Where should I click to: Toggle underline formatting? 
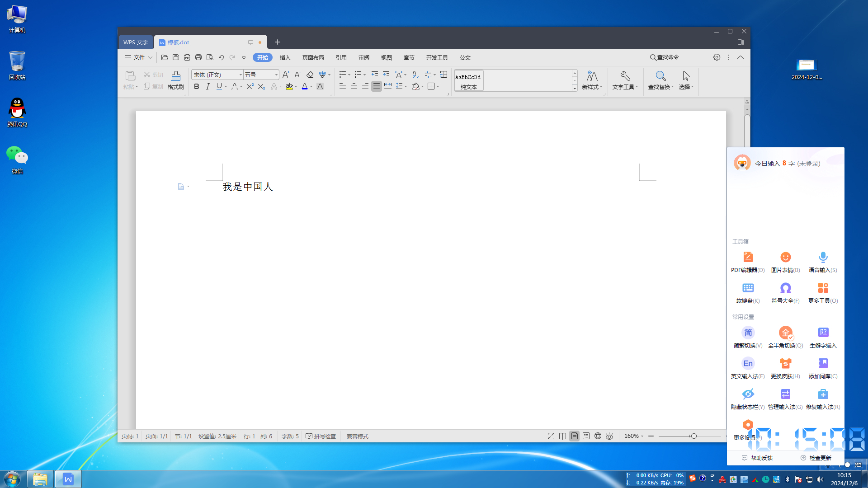(219, 86)
